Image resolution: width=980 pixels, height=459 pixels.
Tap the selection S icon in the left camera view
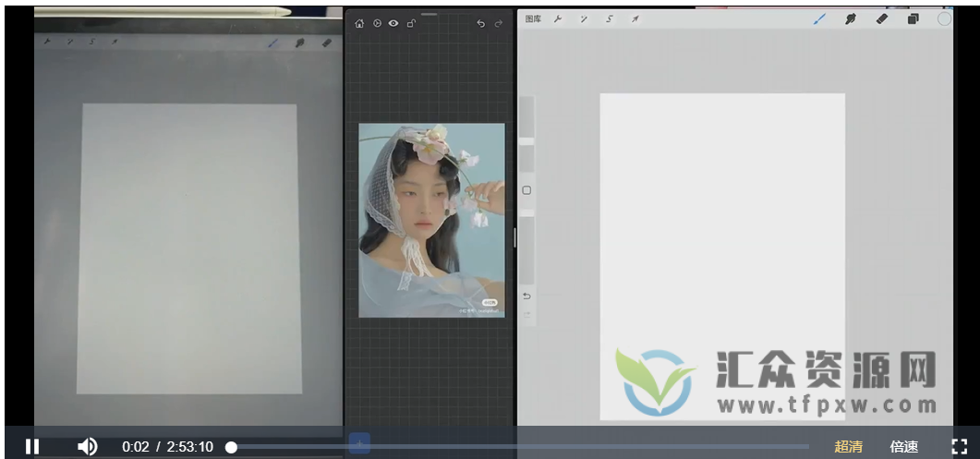click(91, 42)
